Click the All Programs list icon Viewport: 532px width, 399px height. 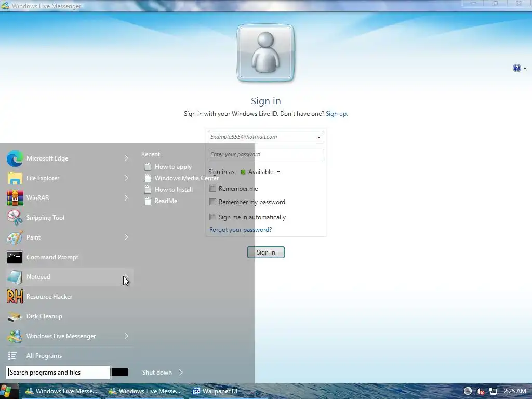point(12,355)
